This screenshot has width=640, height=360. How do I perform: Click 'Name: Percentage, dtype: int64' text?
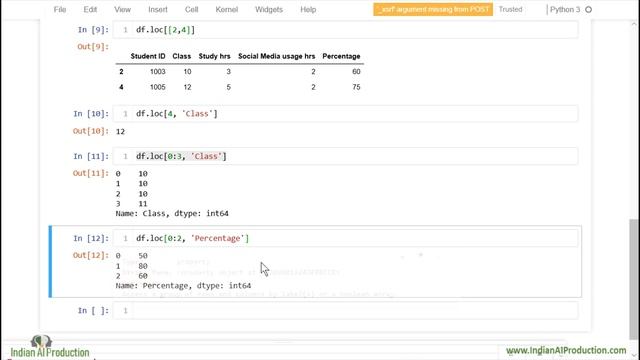pos(183,286)
